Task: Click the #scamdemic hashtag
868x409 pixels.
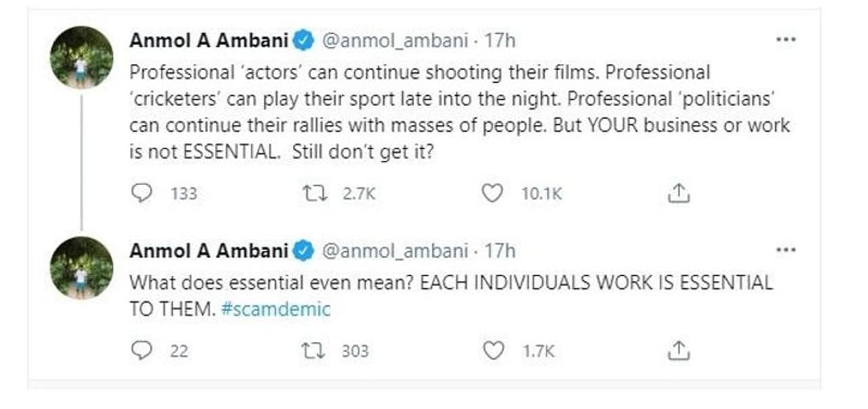Action: click(275, 310)
